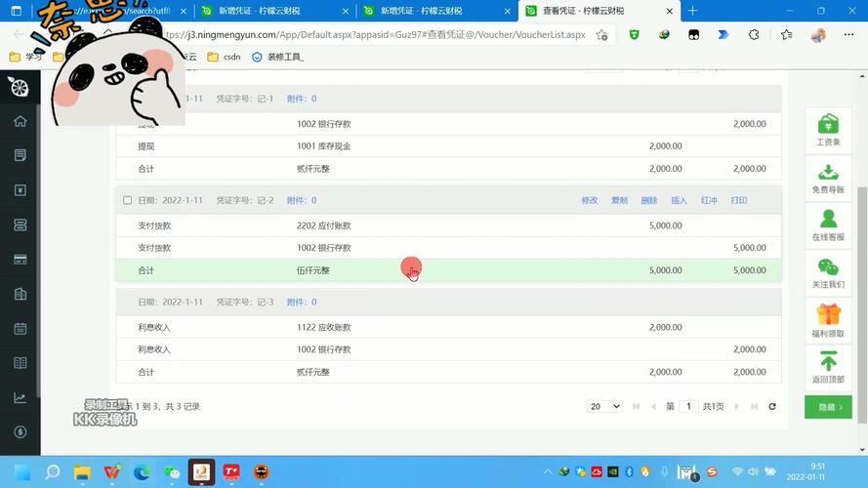Go to the next page of results

point(737,407)
